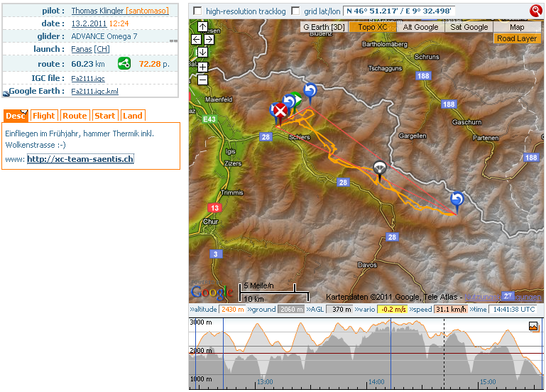The image size is (546, 392).
Task: Select plain Map type
Action: [517, 27]
